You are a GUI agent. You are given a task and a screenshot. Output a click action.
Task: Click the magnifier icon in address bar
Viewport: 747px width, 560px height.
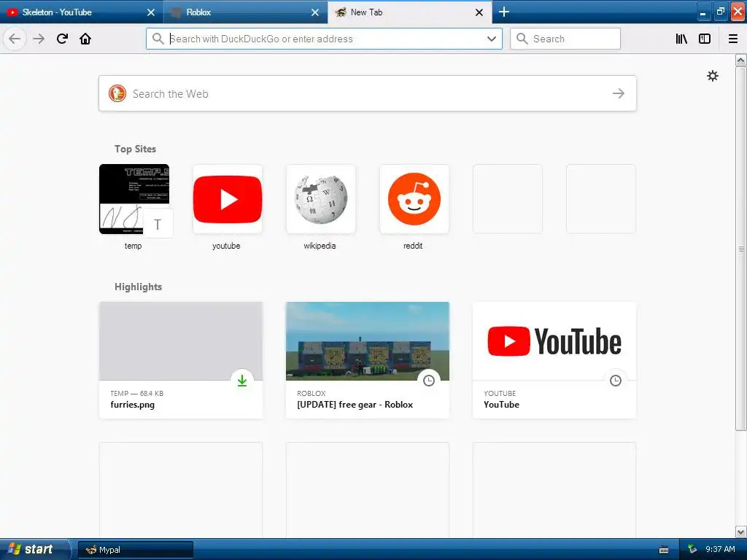pyautogui.click(x=158, y=39)
